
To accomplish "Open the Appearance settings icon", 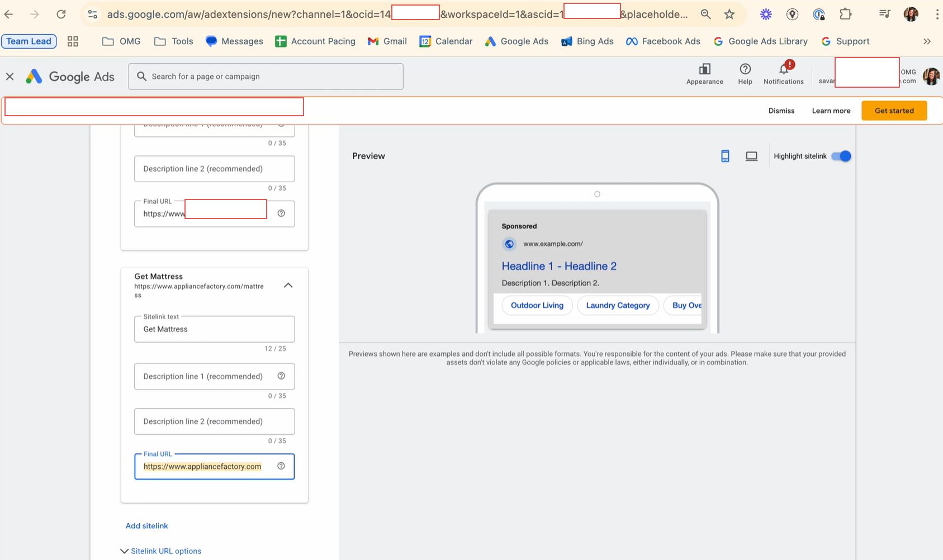I will point(704,73).
